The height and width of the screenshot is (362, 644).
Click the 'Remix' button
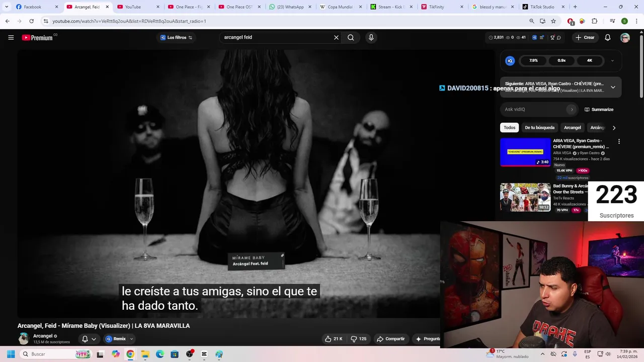click(116, 339)
